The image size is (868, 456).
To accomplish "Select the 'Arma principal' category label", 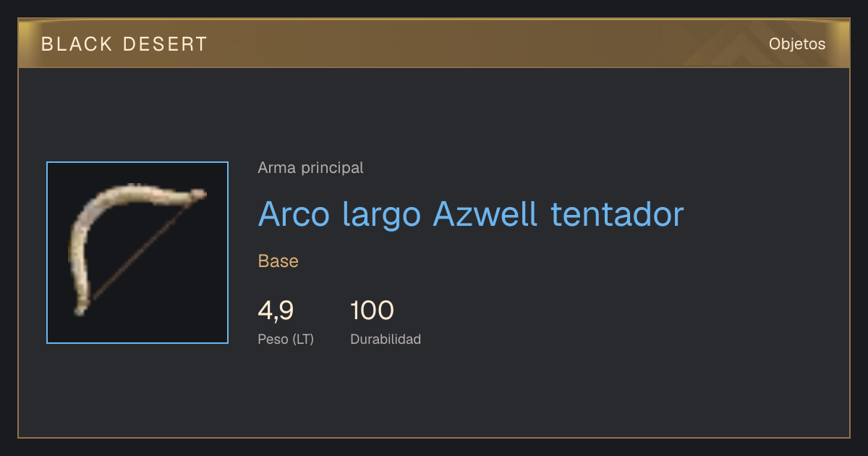I will pos(310,168).
